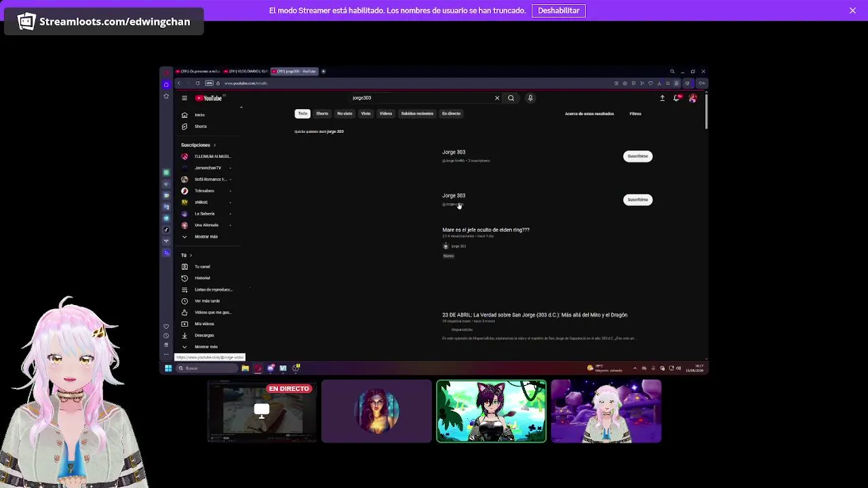868x488 pixels.
Task: Expand the Suscripciones section chevron
Action: click(x=214, y=145)
